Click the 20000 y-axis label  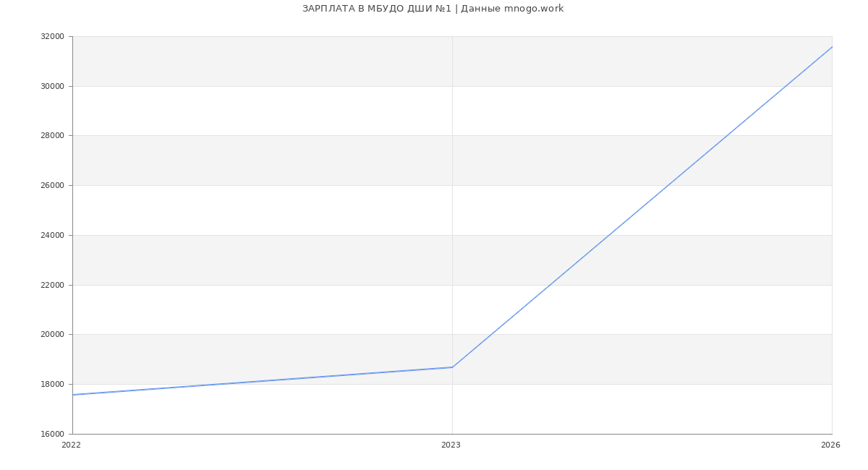point(51,335)
